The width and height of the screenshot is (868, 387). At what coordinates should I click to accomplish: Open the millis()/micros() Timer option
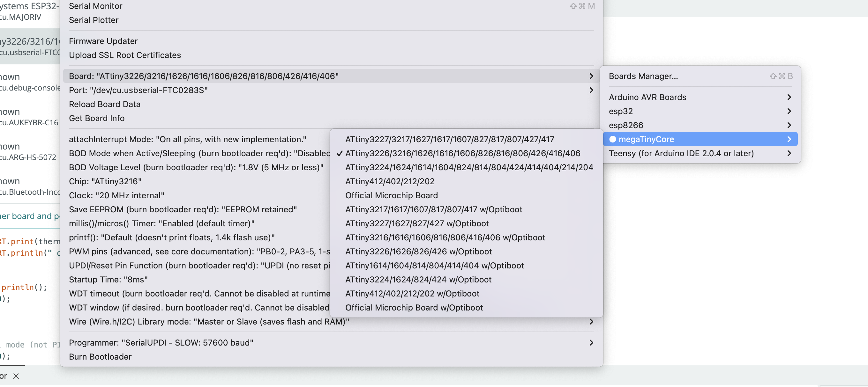click(197, 223)
